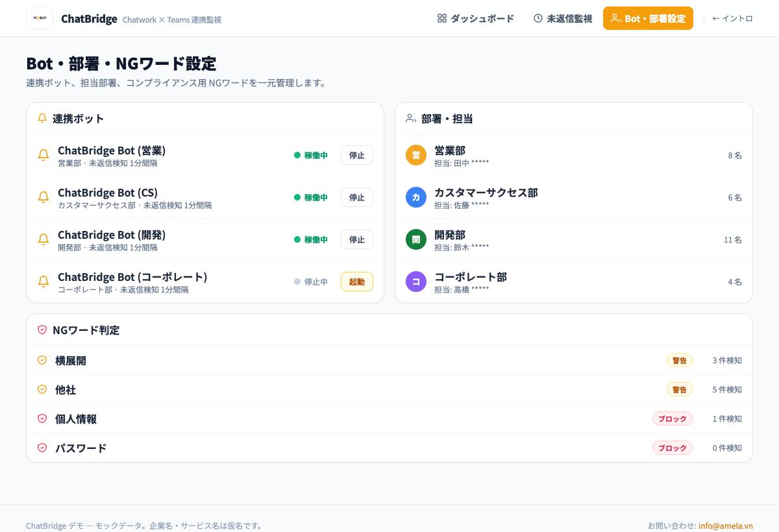Click the NG word 個人情報
Image resolution: width=779 pixels, height=532 pixels.
tap(76, 418)
